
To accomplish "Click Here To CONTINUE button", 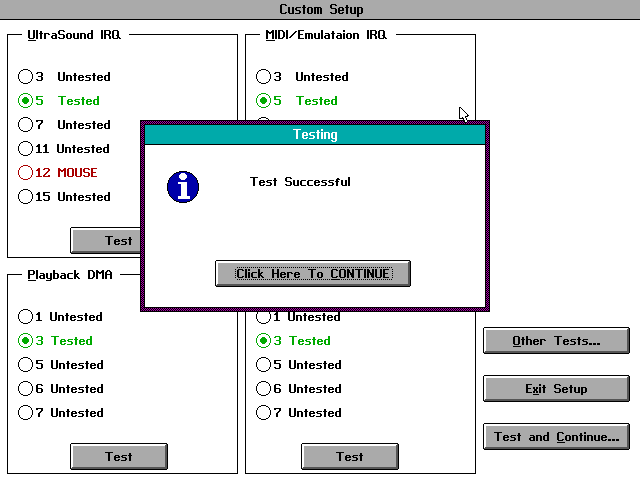I will coord(313,273).
